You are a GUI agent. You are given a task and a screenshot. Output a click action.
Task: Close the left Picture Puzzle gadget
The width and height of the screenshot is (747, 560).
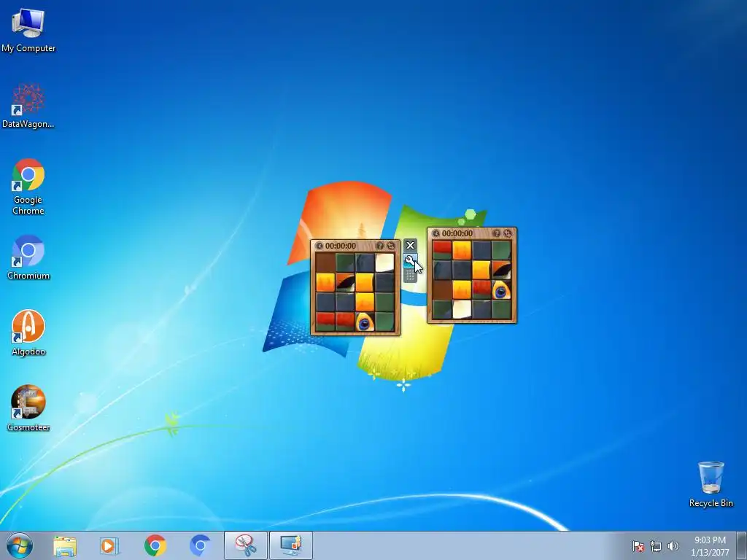click(x=410, y=246)
